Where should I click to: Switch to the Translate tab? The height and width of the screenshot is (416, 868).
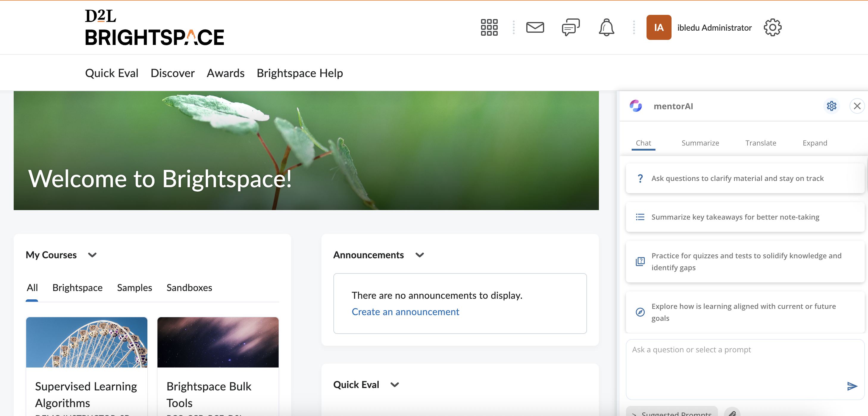point(761,143)
